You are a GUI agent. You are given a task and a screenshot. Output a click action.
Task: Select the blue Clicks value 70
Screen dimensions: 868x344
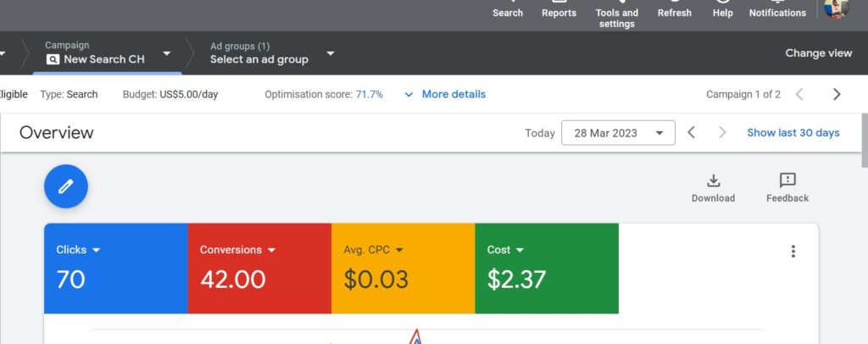click(x=71, y=280)
